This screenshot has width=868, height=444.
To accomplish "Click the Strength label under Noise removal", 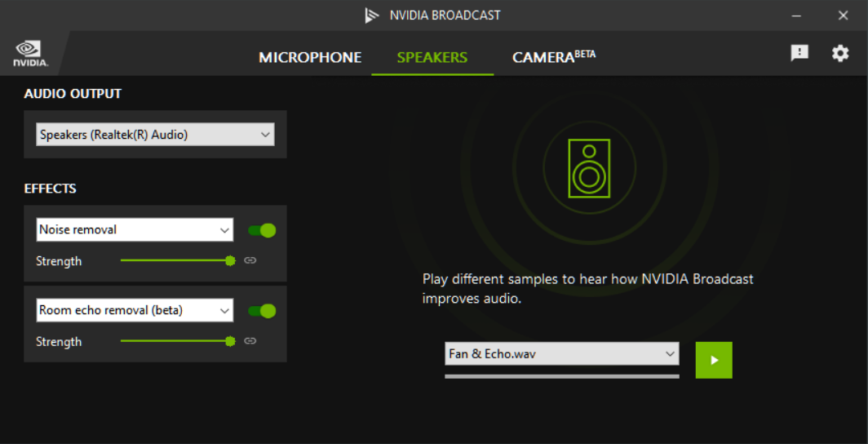I will click(59, 261).
